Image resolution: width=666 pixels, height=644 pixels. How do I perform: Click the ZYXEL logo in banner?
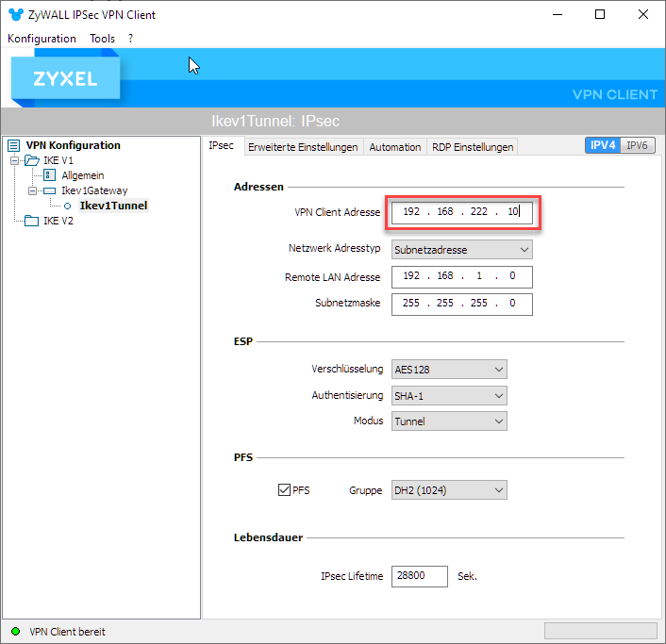(66, 79)
